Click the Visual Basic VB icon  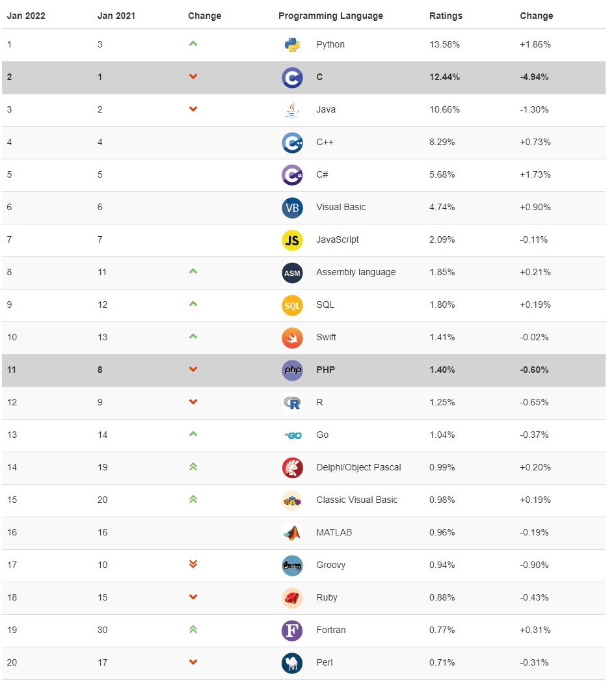click(x=292, y=208)
